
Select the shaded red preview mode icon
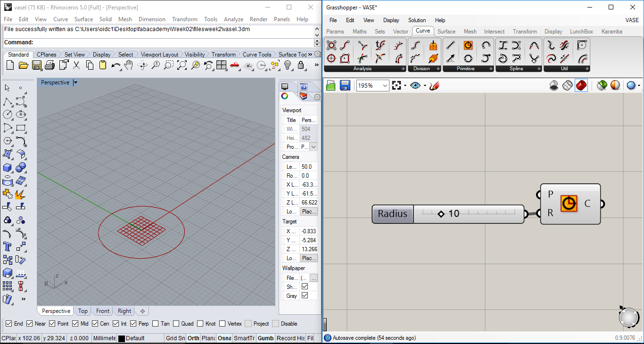581,85
